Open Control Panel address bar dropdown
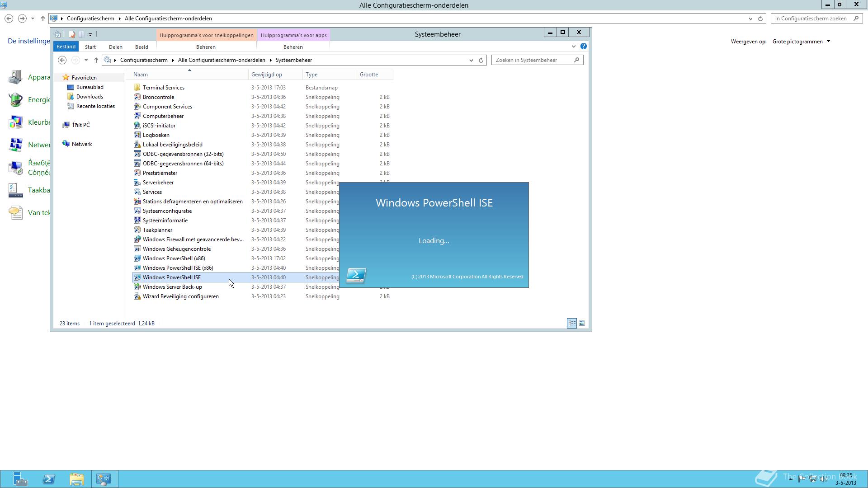 (750, 19)
